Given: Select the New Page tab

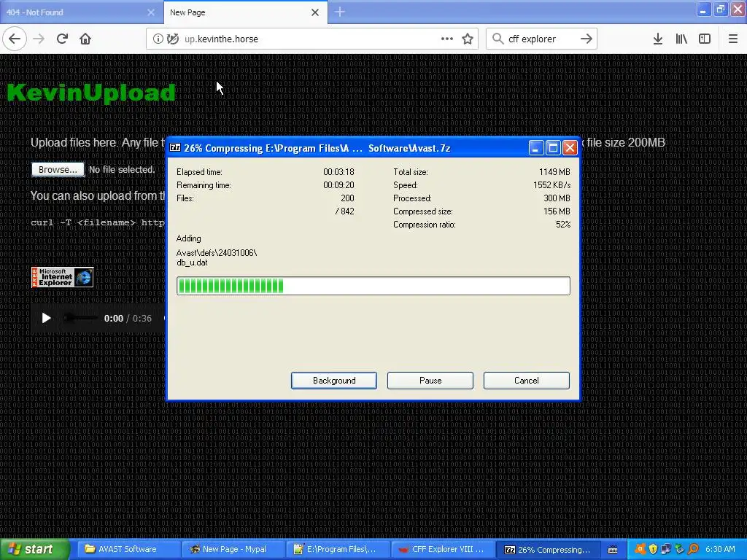Looking at the screenshot, I should (x=245, y=12).
